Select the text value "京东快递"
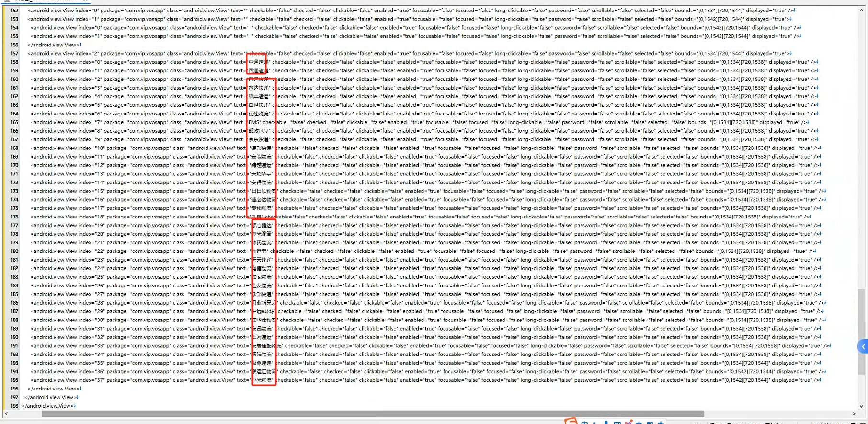The height and width of the screenshot is (424, 868). [259, 139]
